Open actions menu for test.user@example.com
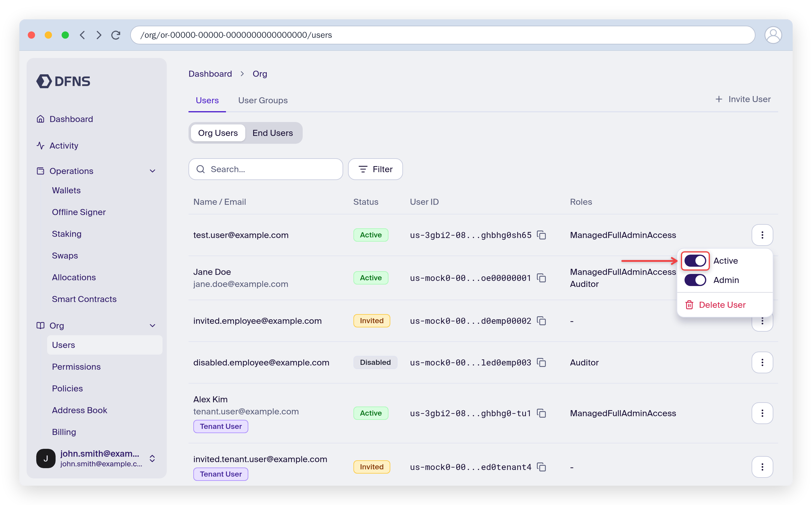 coord(762,235)
